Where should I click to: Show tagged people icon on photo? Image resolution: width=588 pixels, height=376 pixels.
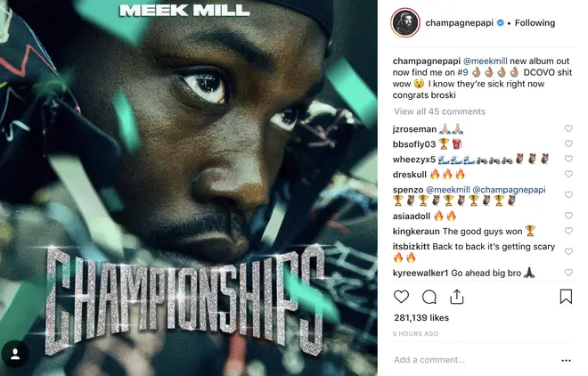(15, 354)
